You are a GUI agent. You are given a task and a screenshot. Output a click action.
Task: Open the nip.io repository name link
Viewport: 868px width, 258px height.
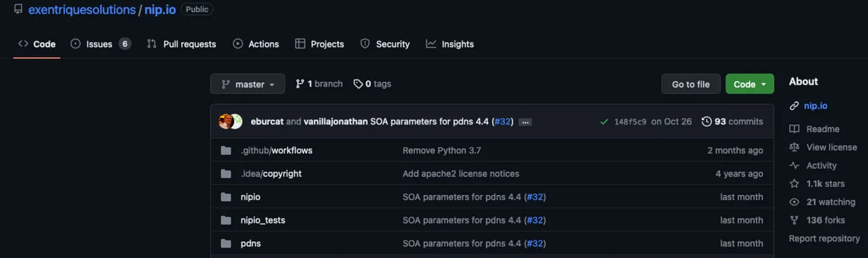click(160, 9)
